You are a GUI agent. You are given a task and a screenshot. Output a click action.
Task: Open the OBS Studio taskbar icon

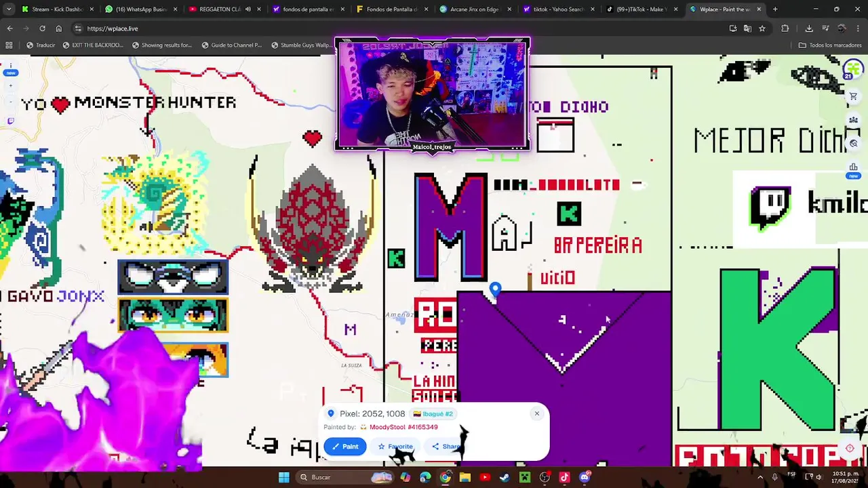pyautogui.click(x=545, y=477)
